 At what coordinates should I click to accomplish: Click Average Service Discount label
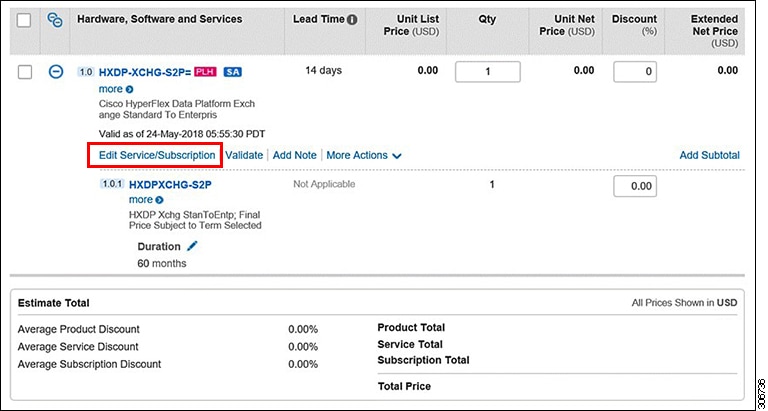(x=78, y=347)
